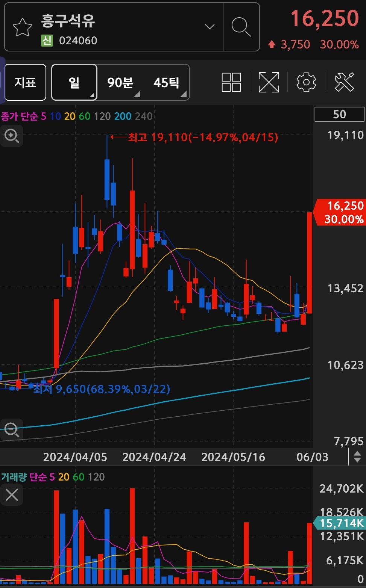Tap the stock code 024060
366x588 pixels.
pyautogui.click(x=78, y=41)
